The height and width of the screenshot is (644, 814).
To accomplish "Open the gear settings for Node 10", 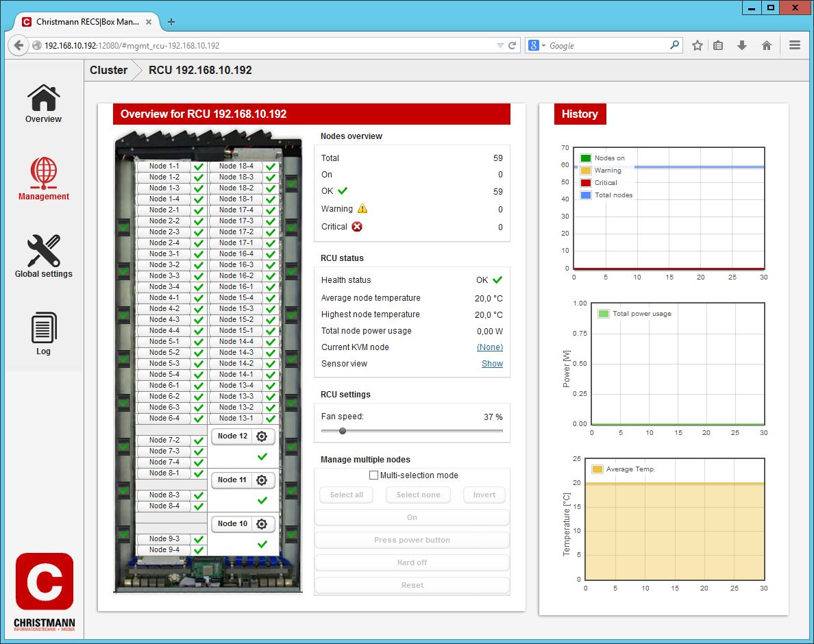I will tap(262, 524).
